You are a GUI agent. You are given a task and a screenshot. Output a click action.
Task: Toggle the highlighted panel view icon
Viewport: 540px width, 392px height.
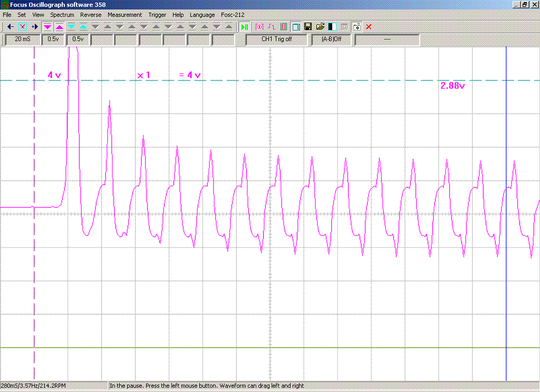click(x=296, y=26)
